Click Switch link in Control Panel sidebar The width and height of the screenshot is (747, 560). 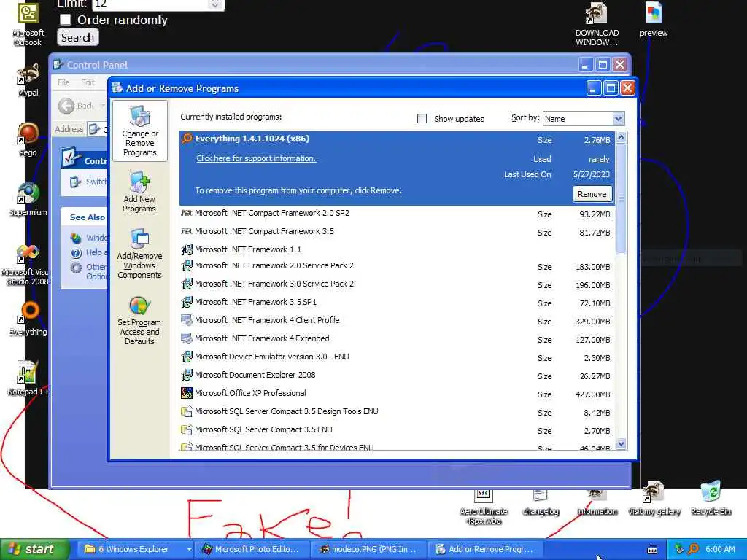pos(96,182)
